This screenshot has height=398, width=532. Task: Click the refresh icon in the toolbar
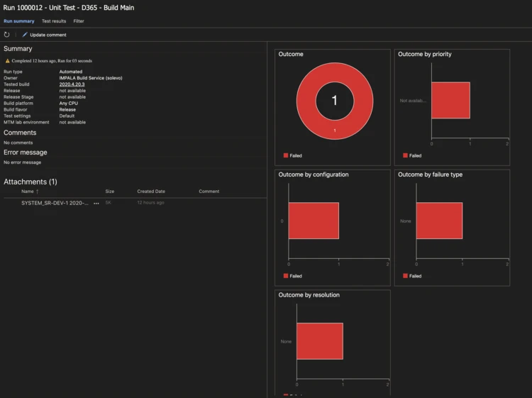point(7,35)
